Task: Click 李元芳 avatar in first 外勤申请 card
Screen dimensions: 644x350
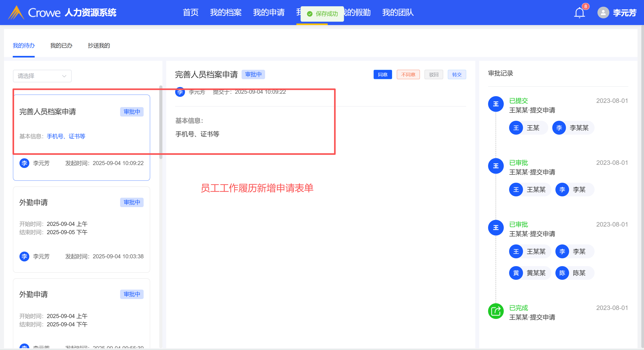Action: (24, 256)
